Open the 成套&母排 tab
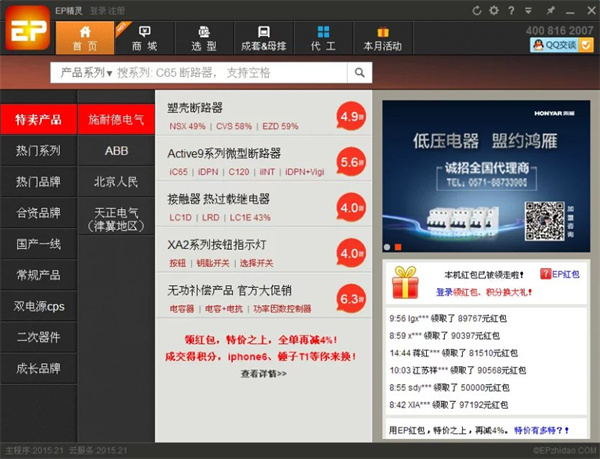The height and width of the screenshot is (459, 600). click(x=264, y=38)
